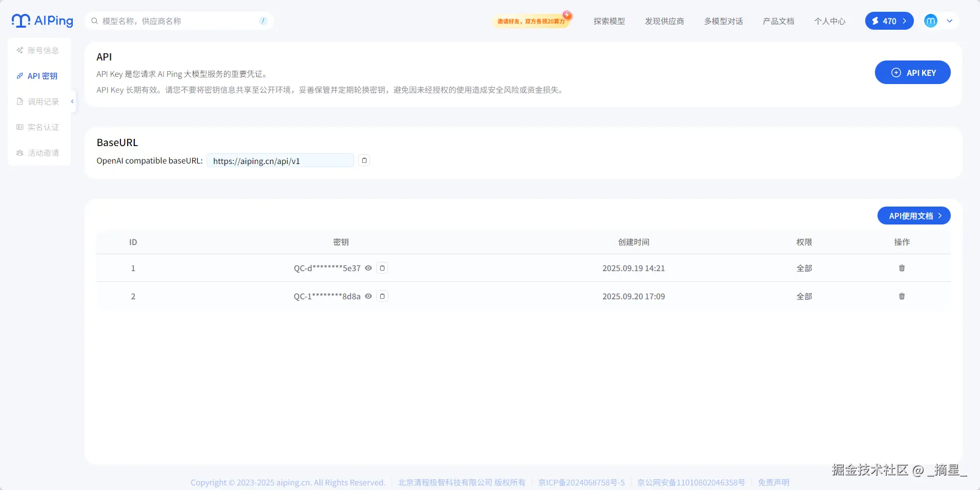Image resolution: width=980 pixels, height=490 pixels.
Task: Click the invite friends promo banner
Action: tap(532, 21)
